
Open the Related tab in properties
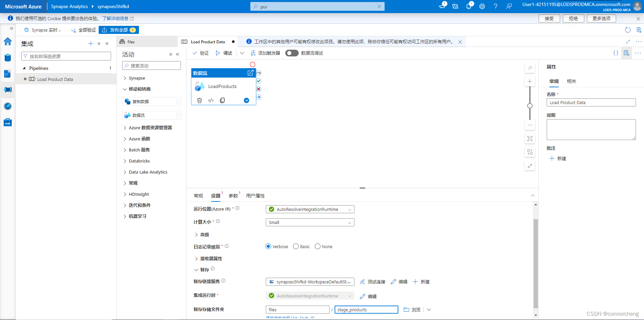572,81
